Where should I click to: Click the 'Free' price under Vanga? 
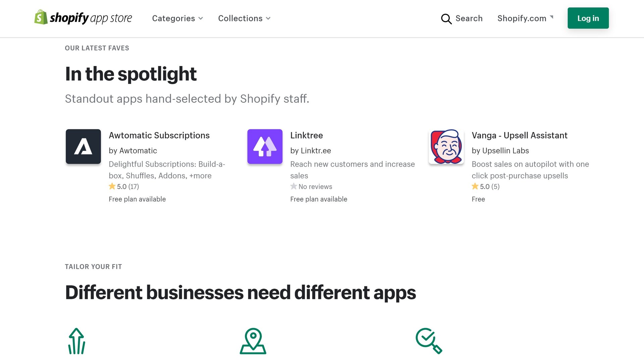tap(478, 199)
